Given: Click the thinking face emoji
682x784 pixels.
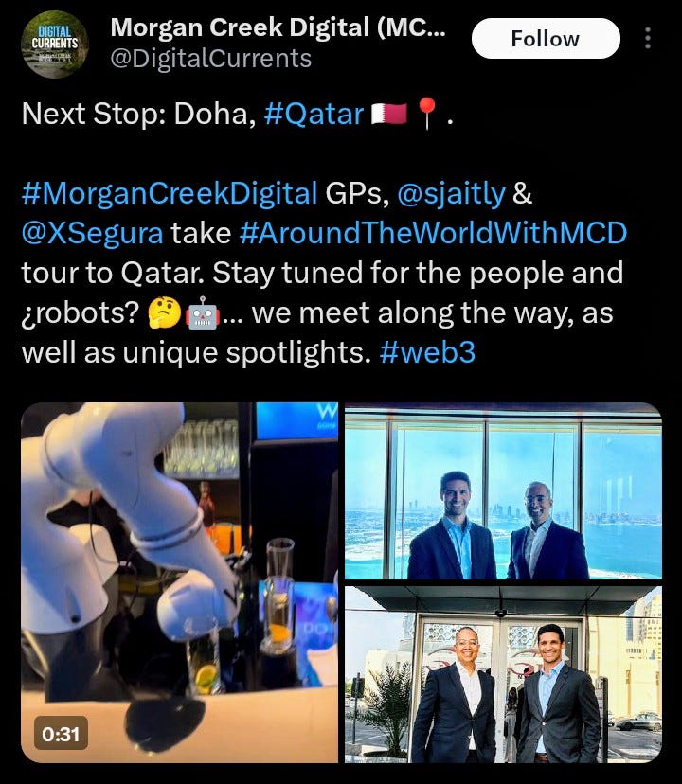Looking at the screenshot, I should (x=165, y=313).
